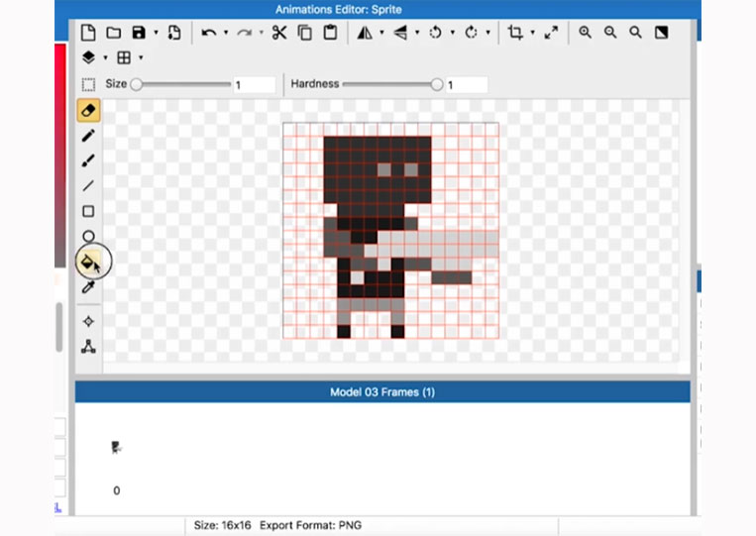Select the Rectangle shape tool
The height and width of the screenshot is (536, 756).
[88, 211]
